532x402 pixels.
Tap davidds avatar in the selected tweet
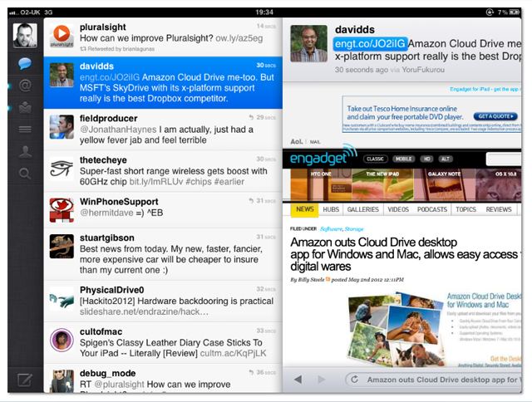pos(62,75)
